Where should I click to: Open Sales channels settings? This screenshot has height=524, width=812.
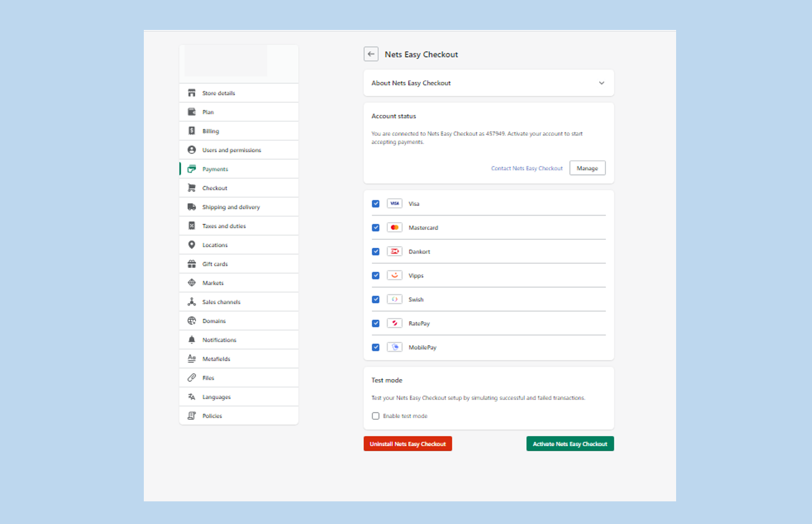(x=239, y=302)
